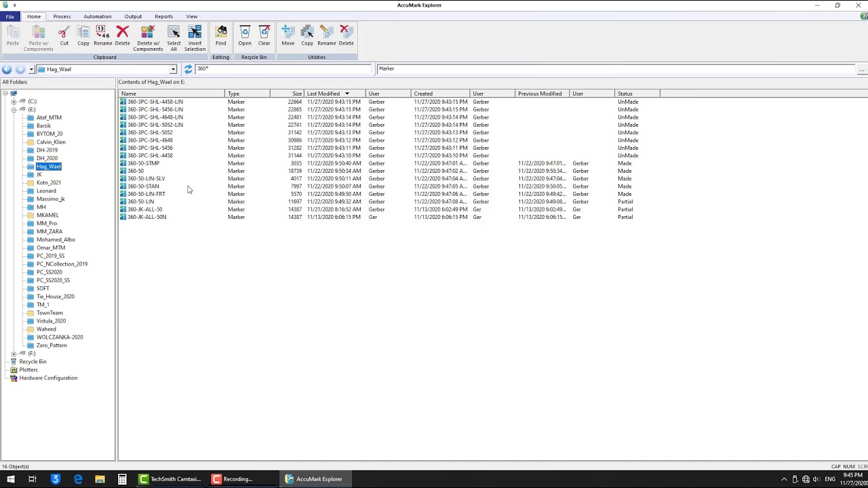The height and width of the screenshot is (488, 868).
Task: Sort by the Created column header
Action: [x=440, y=94]
